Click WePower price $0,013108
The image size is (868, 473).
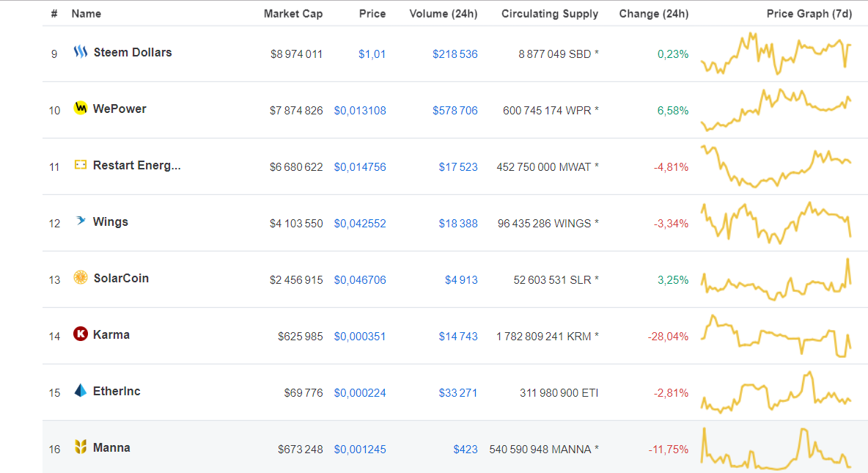tap(360, 111)
